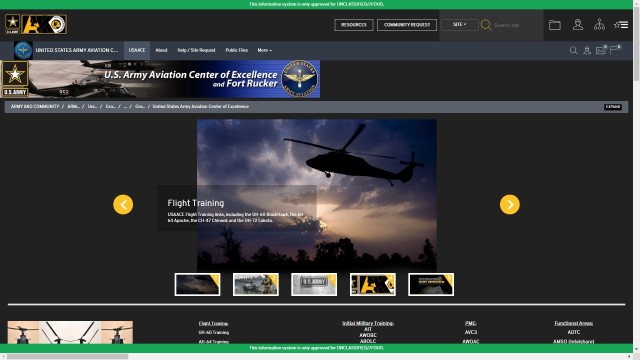Image resolution: width=640 pixels, height=360 pixels.
Task: Open the AOTC link
Action: tap(573, 332)
